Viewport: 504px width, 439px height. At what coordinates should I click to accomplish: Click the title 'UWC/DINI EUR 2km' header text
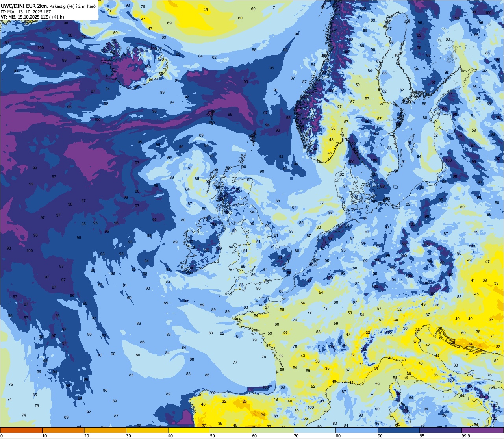(x=24, y=6)
